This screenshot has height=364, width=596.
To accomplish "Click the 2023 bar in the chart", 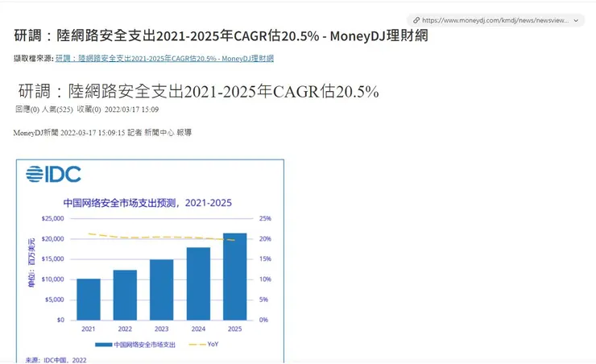I will pos(162,290).
